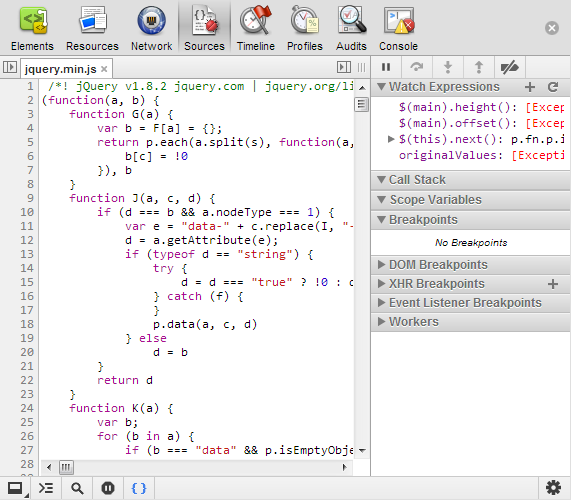
Task: Open the Network panel
Action: (x=151, y=28)
